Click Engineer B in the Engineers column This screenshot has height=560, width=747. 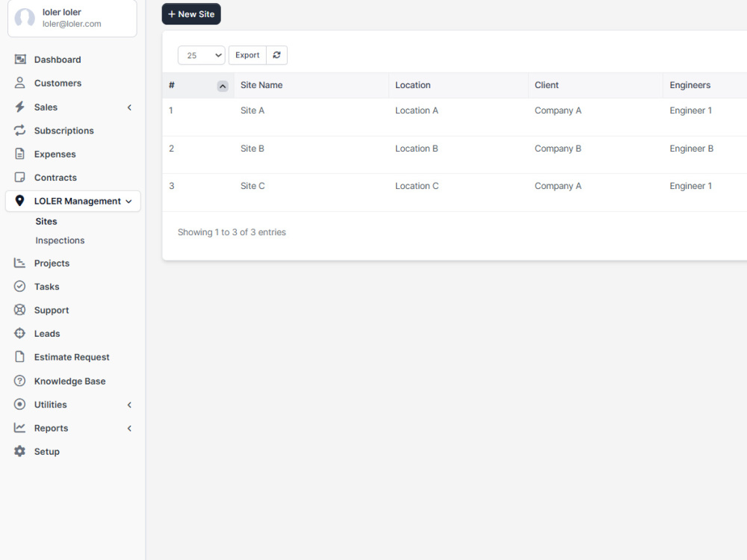[x=691, y=149]
